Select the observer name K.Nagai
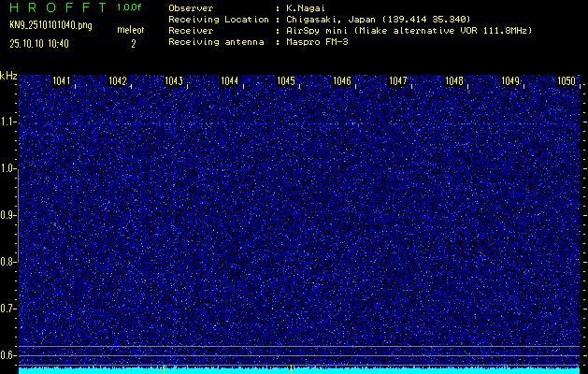Screen dimensions: 588x374 [307, 7]
